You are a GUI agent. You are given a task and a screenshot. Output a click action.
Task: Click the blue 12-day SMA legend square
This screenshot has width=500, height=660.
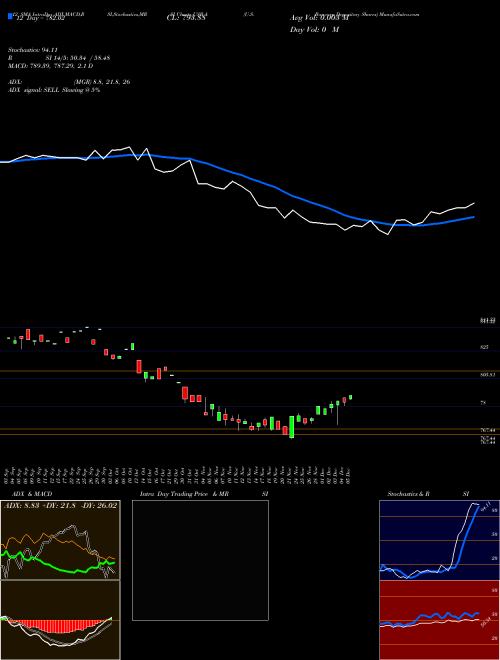[x=10, y=17]
